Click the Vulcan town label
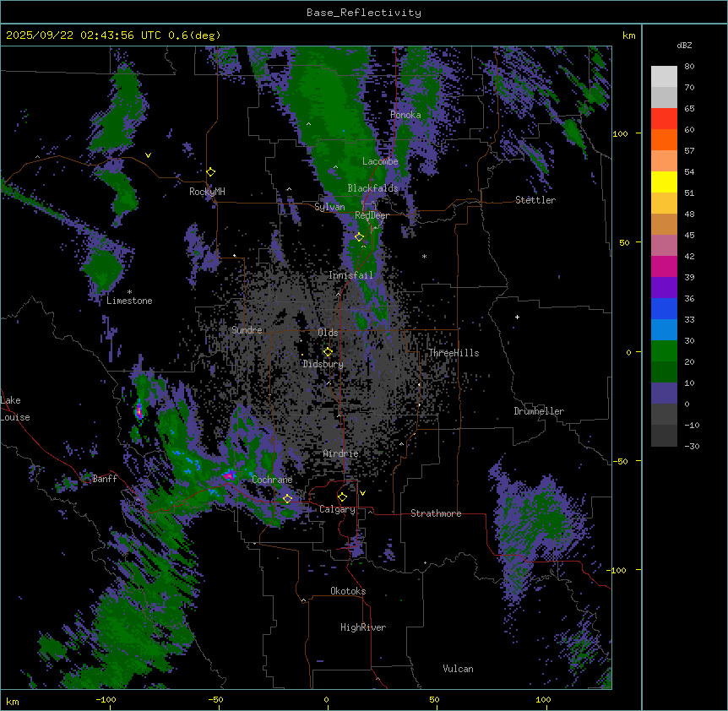 click(x=458, y=669)
